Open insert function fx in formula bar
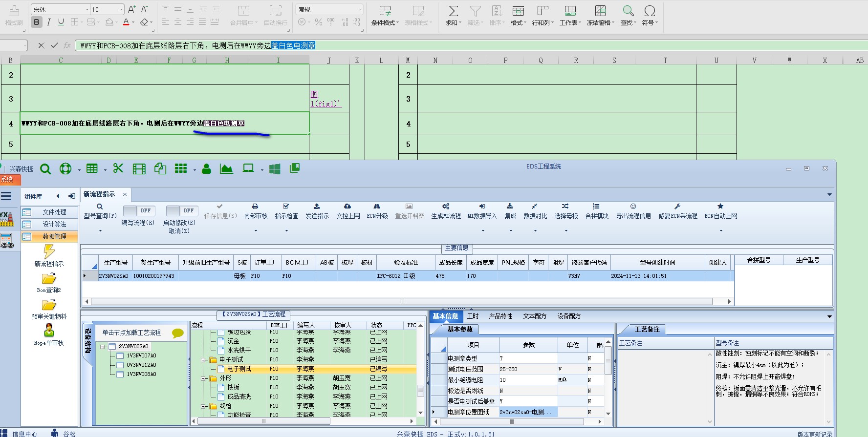The image size is (868, 437). pos(67,45)
